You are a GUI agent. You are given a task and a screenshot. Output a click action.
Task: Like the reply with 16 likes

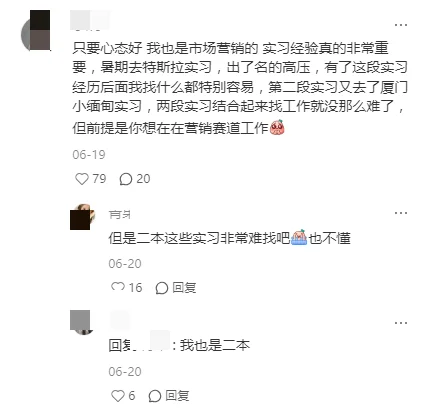pyautogui.click(x=118, y=287)
